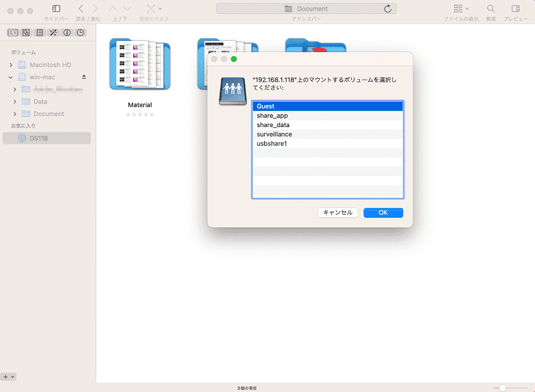Move down with the down arrow
The height and width of the screenshot is (392, 535).
pos(127,9)
